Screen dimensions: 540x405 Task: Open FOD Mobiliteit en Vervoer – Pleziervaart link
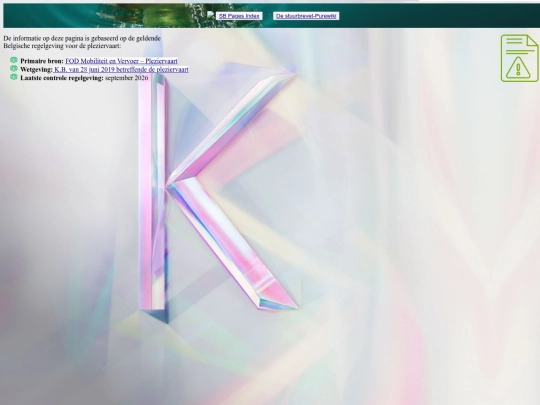coord(121,61)
